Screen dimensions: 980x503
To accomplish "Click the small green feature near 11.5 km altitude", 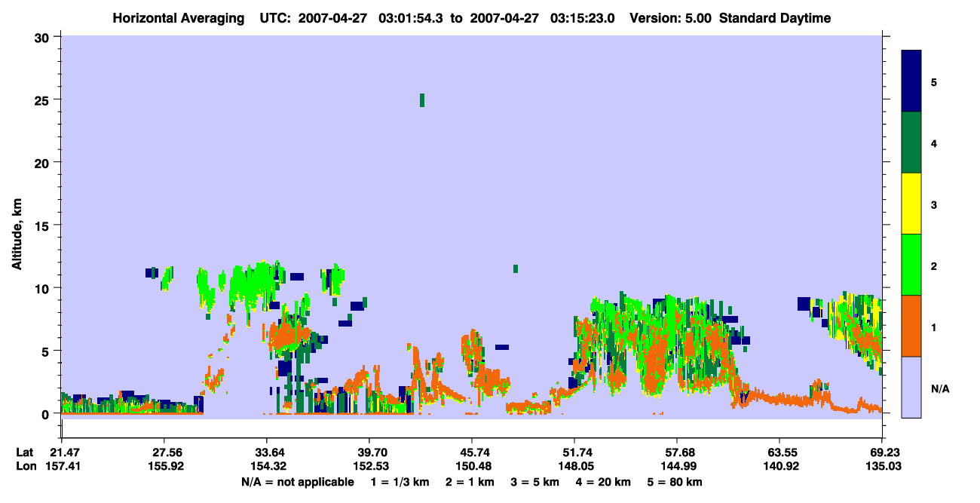I will click(516, 268).
